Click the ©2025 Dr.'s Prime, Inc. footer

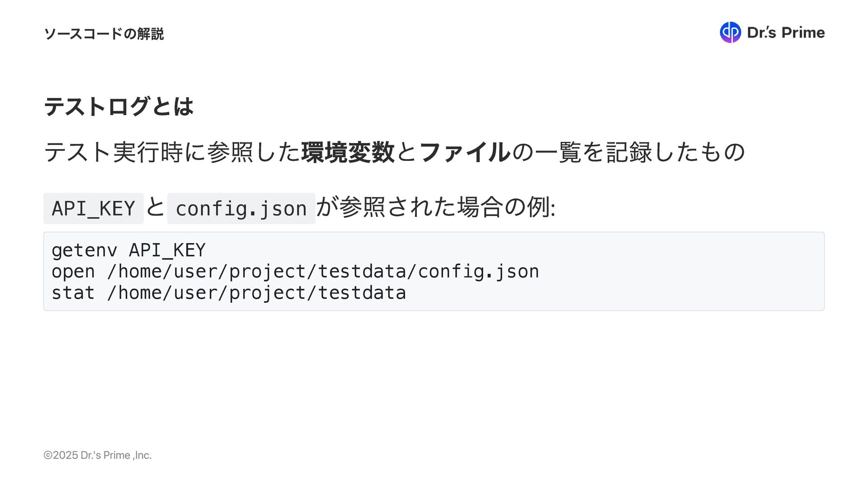(x=97, y=455)
